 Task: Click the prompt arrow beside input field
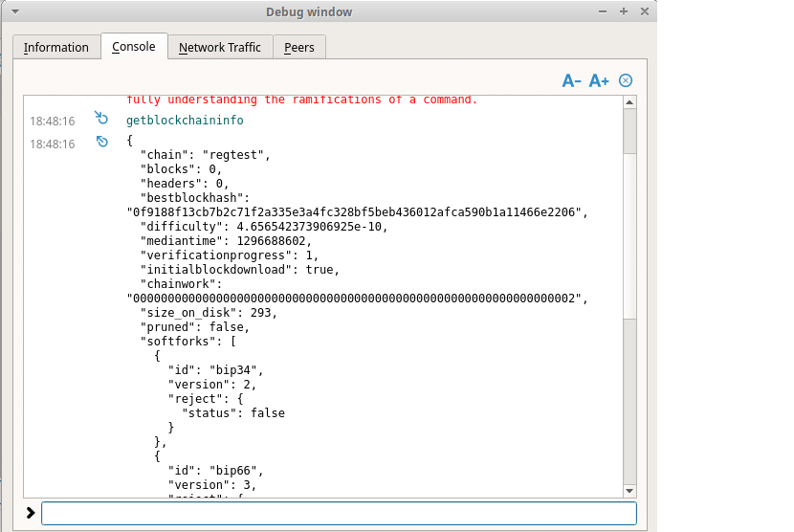(31, 513)
